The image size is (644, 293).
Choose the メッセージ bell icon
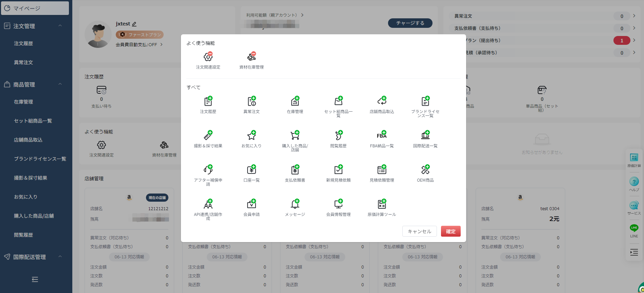[295, 204]
